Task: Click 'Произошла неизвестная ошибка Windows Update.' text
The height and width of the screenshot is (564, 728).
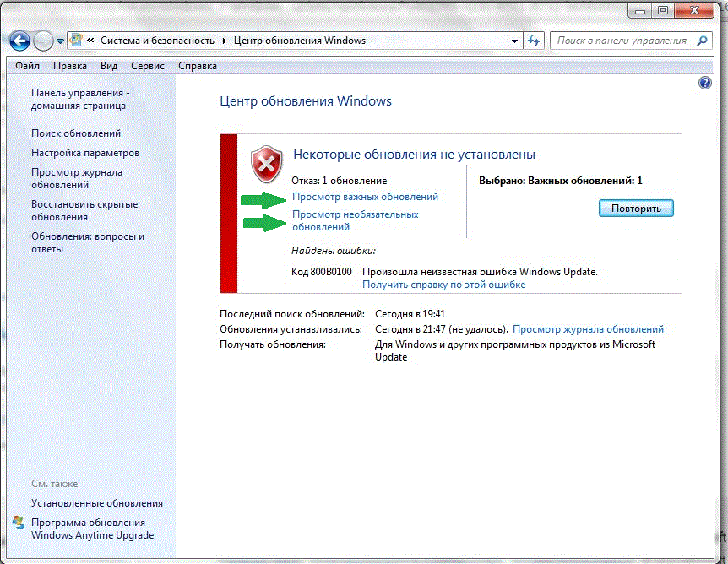Action: click(480, 272)
